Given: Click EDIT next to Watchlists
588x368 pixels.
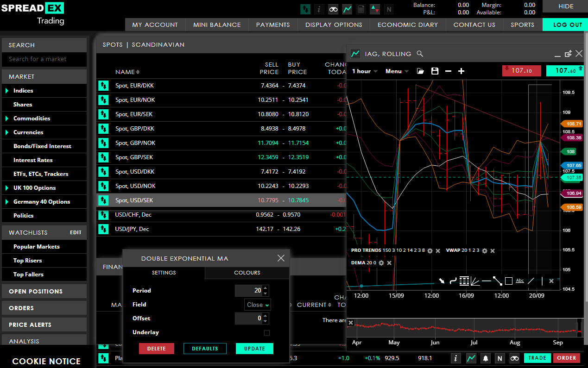Looking at the screenshot, I should [x=76, y=232].
